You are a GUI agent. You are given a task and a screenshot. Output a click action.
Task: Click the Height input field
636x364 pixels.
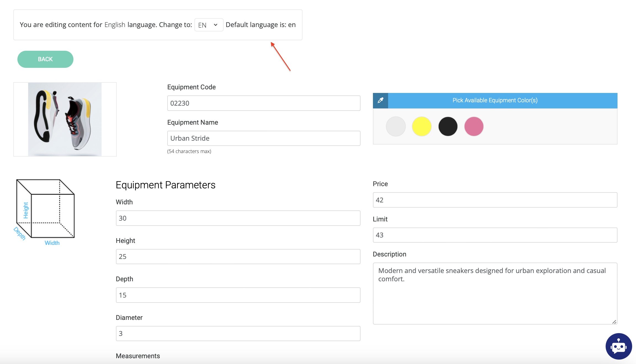pyautogui.click(x=238, y=256)
